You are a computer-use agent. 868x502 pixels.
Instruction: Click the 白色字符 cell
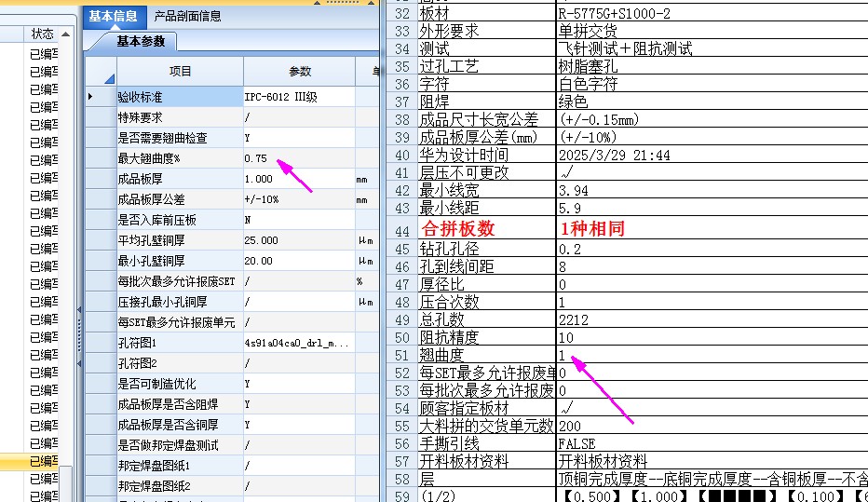pos(712,84)
